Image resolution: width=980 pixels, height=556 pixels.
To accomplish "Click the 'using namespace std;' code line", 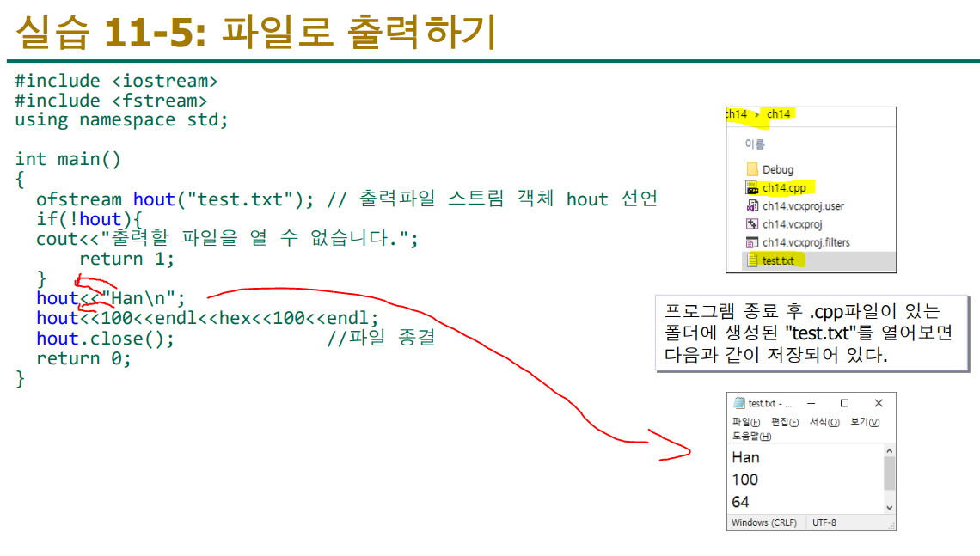I will point(122,120).
